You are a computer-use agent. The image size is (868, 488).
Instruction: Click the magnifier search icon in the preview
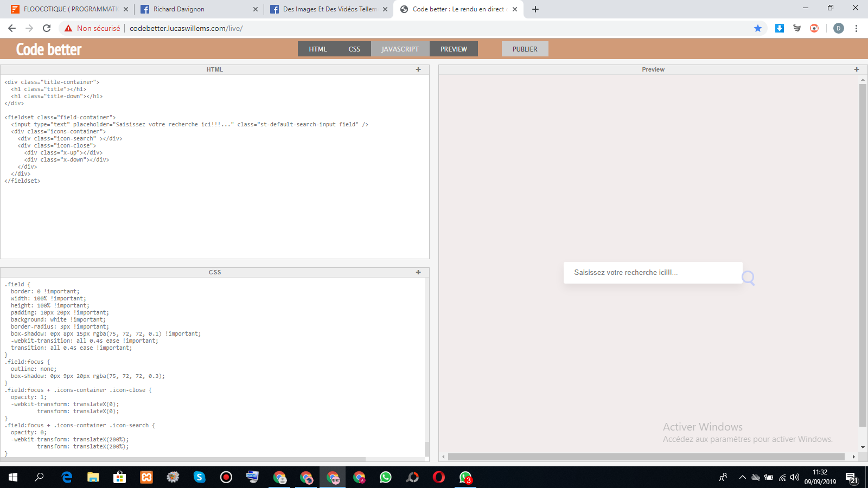click(x=748, y=278)
